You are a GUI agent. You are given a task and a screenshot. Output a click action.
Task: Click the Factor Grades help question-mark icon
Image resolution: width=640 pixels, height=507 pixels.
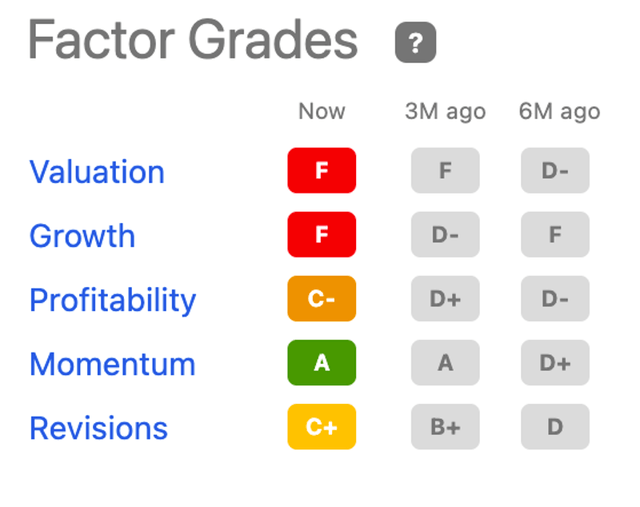coord(416,42)
